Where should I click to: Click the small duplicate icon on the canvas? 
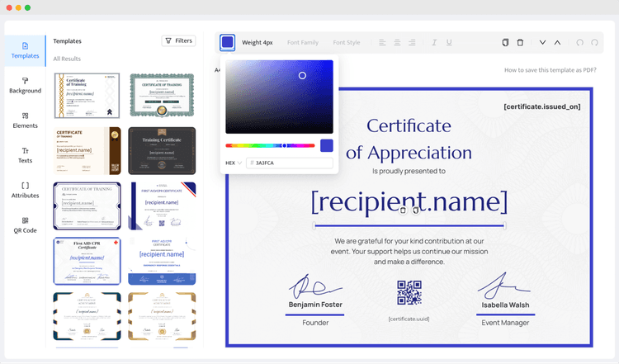pyautogui.click(x=416, y=210)
